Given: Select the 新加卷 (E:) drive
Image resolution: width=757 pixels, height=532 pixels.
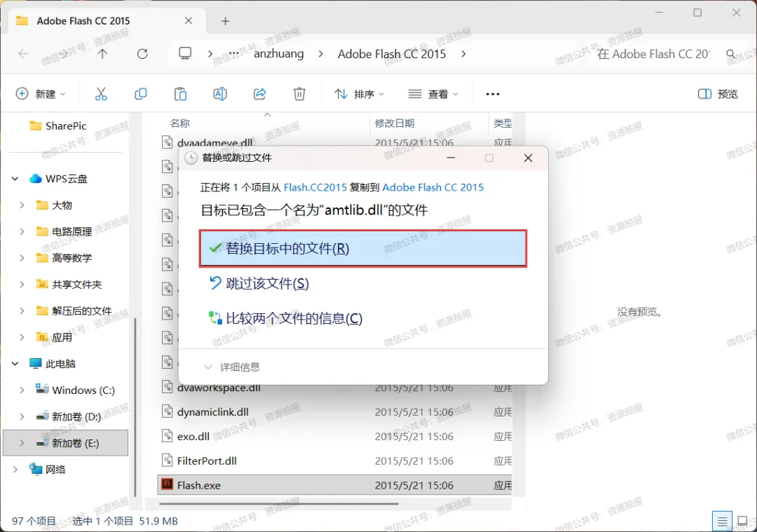Looking at the screenshot, I should (x=66, y=443).
